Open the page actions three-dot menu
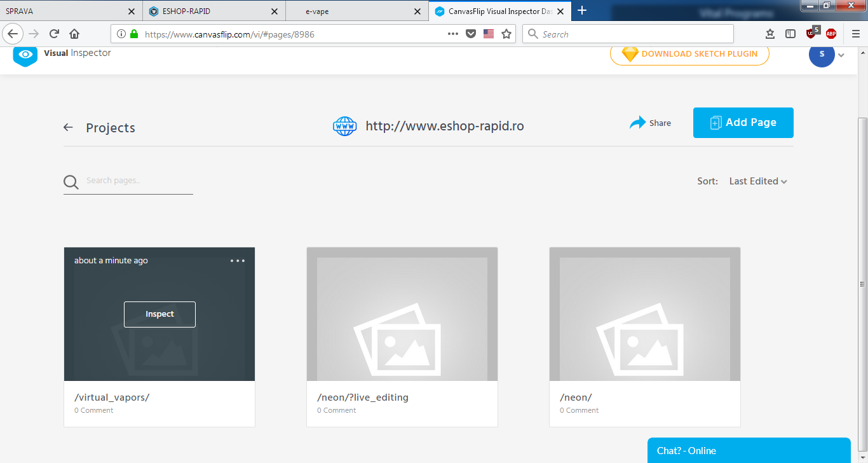 pyautogui.click(x=453, y=34)
